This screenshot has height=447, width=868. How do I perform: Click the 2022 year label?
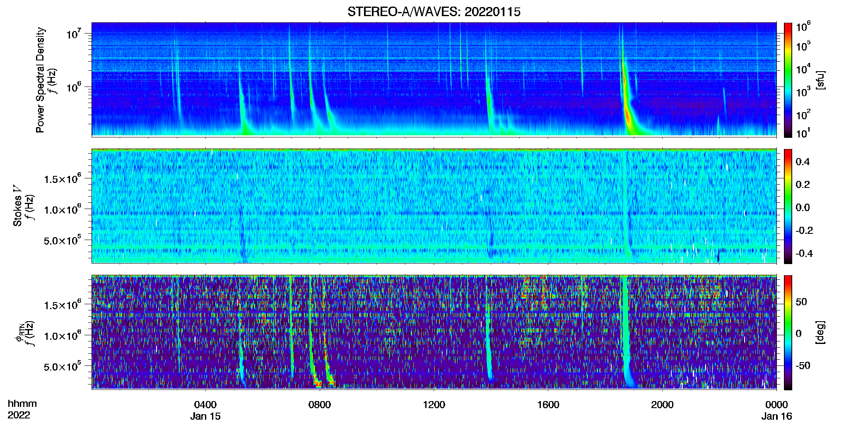point(19,415)
